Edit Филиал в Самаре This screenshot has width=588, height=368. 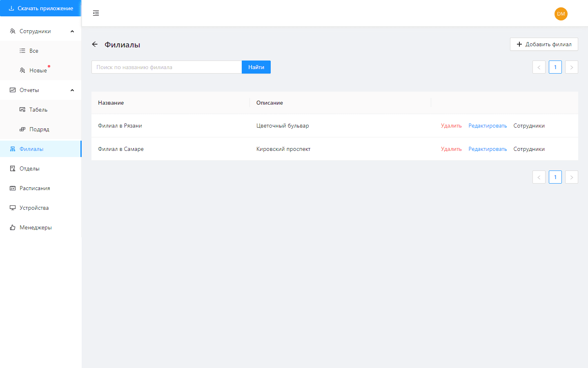point(488,149)
